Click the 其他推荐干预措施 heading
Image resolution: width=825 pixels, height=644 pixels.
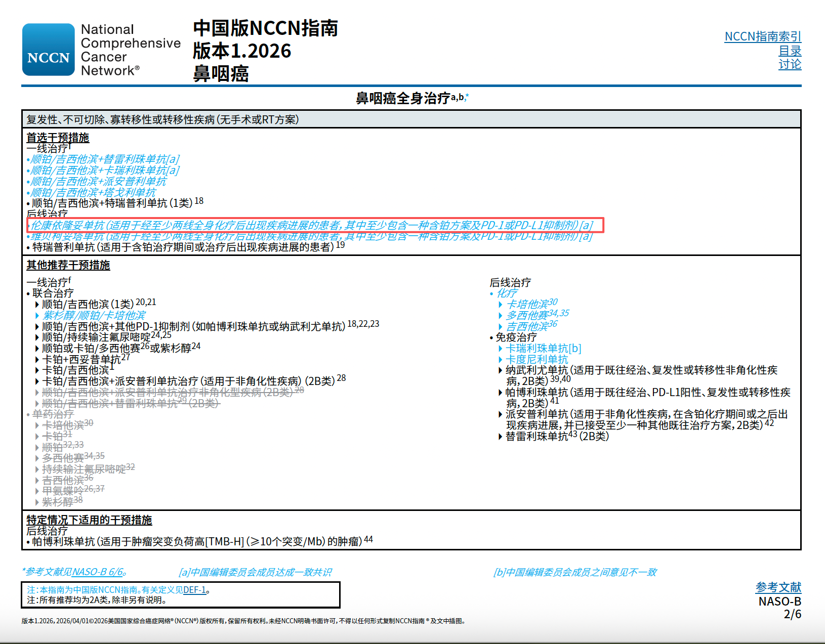(68, 265)
